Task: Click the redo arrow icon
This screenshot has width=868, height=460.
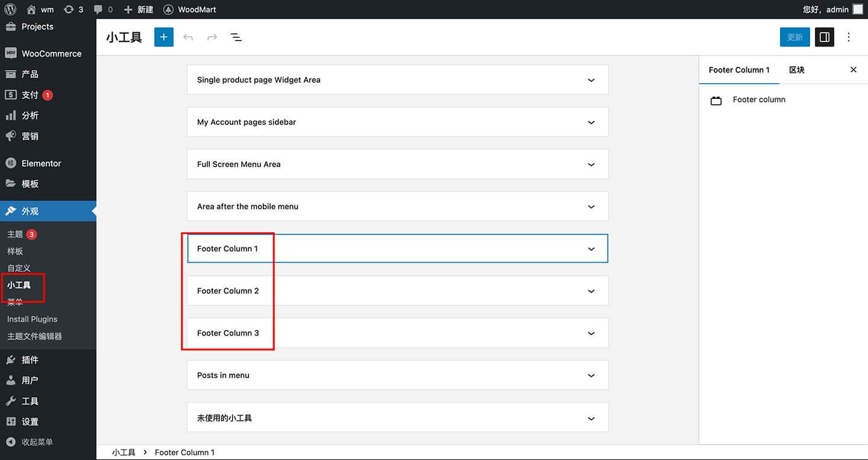Action: click(212, 37)
